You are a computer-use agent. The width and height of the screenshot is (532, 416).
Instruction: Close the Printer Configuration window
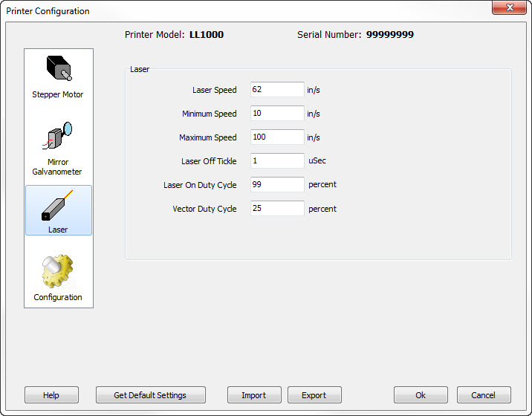[508, 7]
